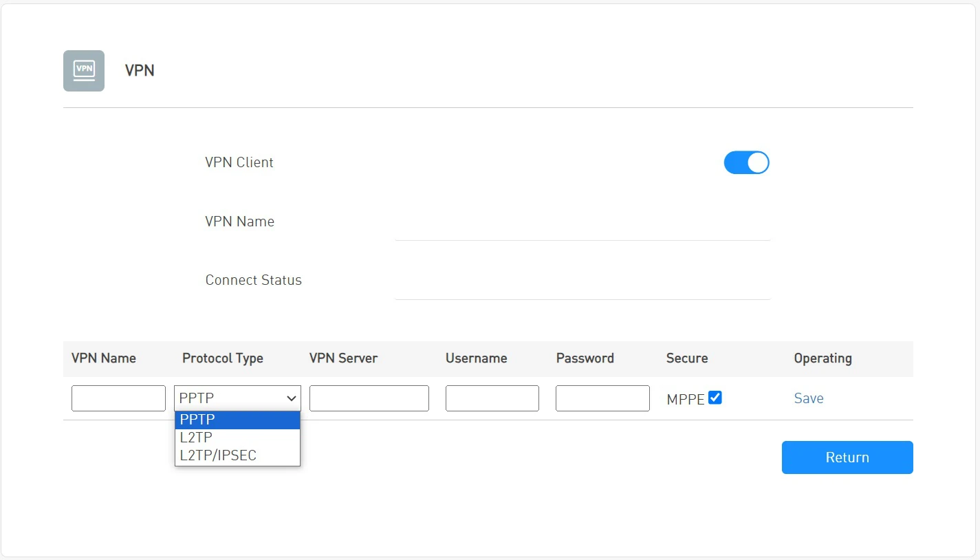Click the Connect Status value field

(x=582, y=283)
